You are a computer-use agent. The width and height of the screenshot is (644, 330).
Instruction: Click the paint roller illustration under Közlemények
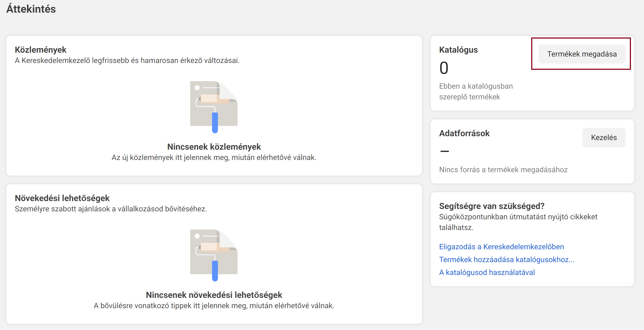point(214,107)
